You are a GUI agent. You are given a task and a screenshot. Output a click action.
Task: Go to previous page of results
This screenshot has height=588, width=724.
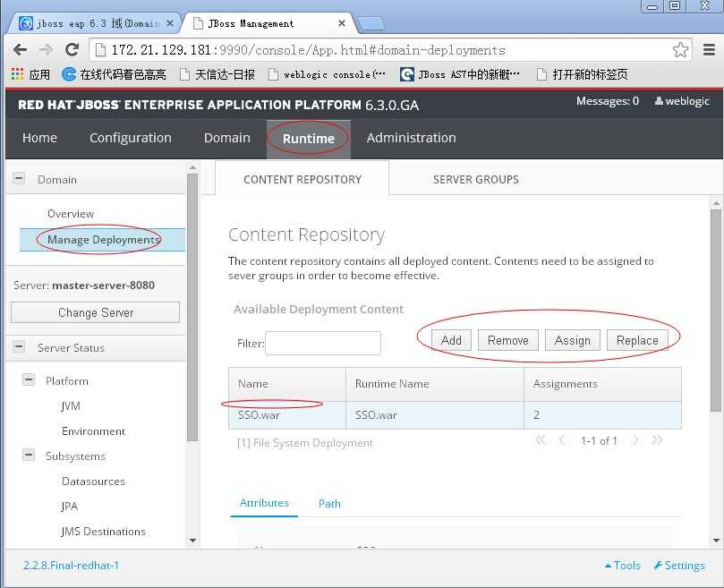[562, 439]
